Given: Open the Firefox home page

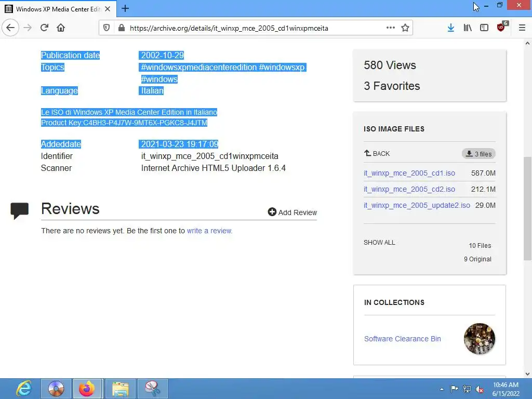Looking at the screenshot, I should click(61, 28).
